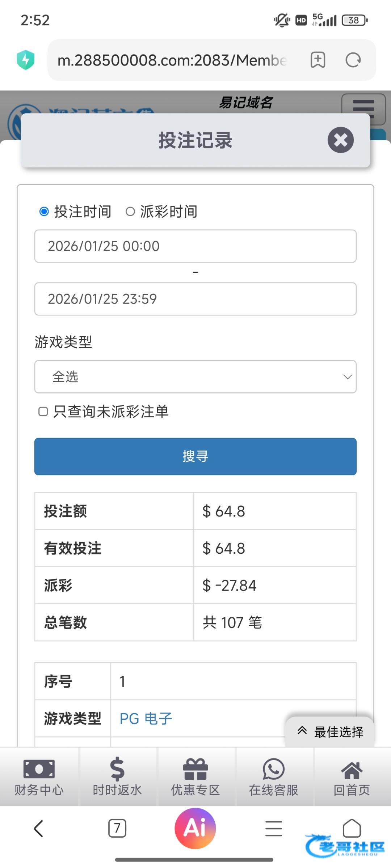
Task: Return home via 回首页 icon
Action: click(352, 776)
